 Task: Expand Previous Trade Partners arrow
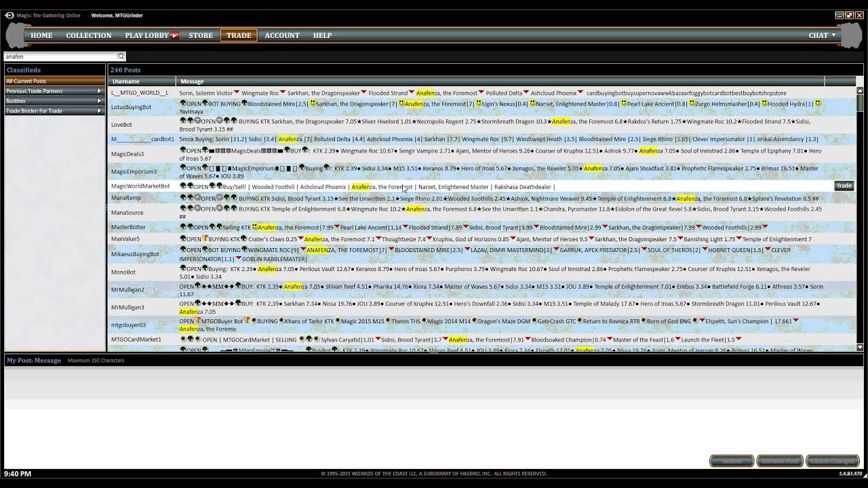coord(99,91)
